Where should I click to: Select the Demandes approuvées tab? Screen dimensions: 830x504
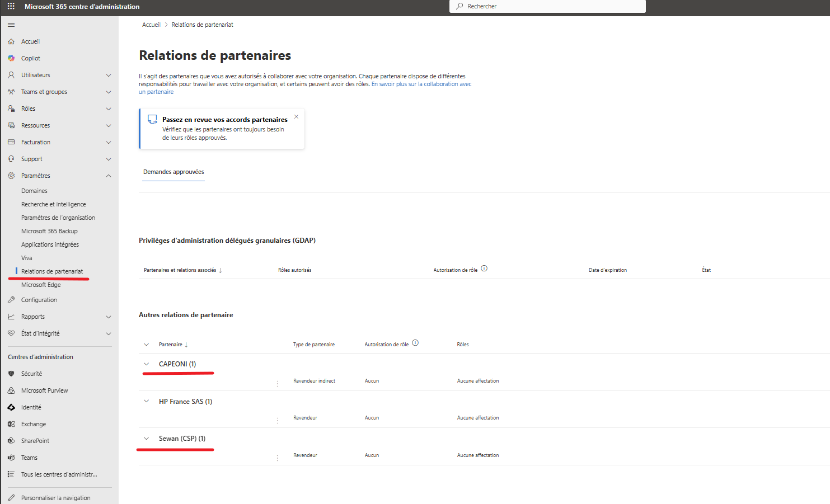point(173,172)
